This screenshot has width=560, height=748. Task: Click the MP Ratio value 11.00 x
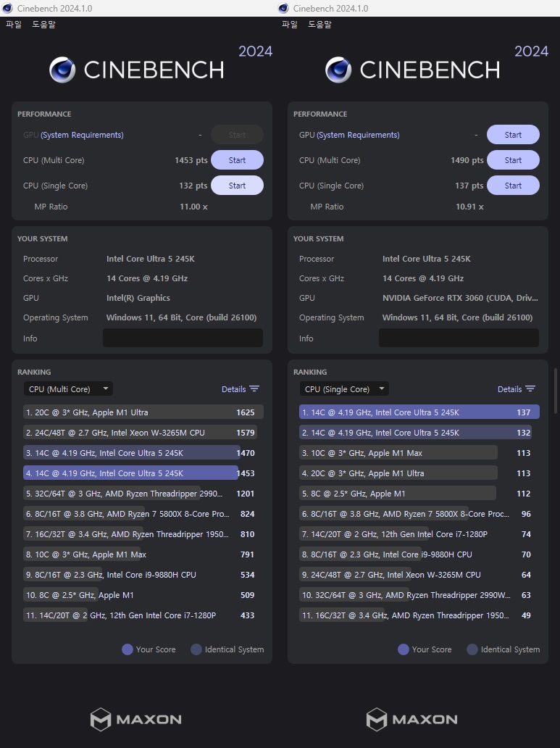193,207
